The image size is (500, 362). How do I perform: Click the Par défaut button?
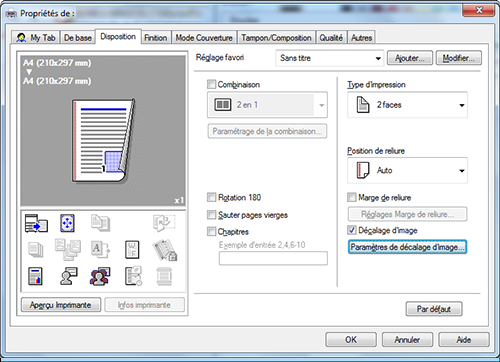[434, 309]
